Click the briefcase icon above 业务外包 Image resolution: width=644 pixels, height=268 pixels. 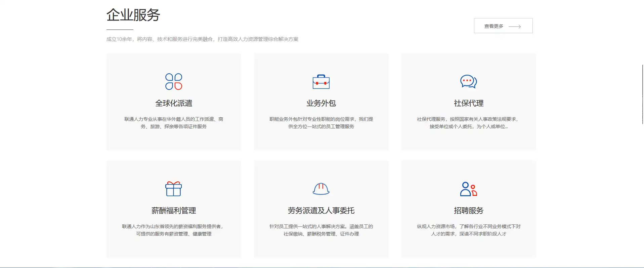pyautogui.click(x=321, y=82)
